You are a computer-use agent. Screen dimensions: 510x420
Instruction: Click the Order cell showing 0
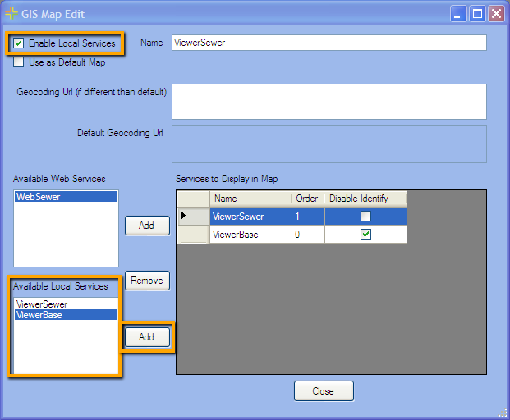[308, 235]
